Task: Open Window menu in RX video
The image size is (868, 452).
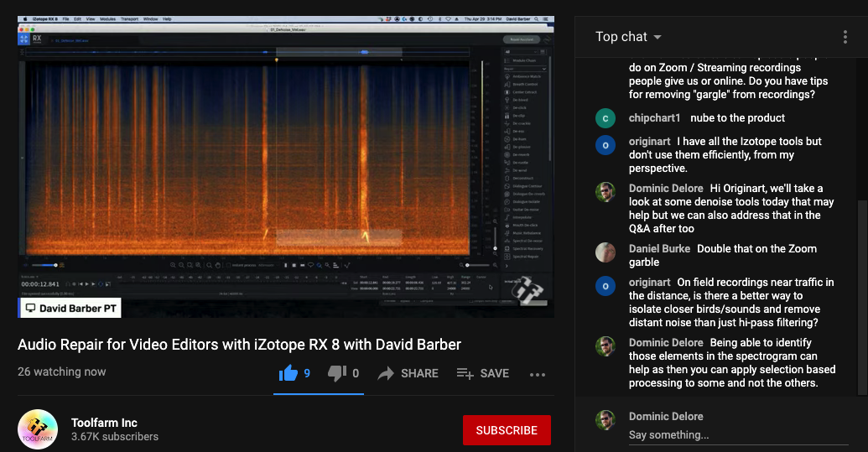Action: pos(151,18)
